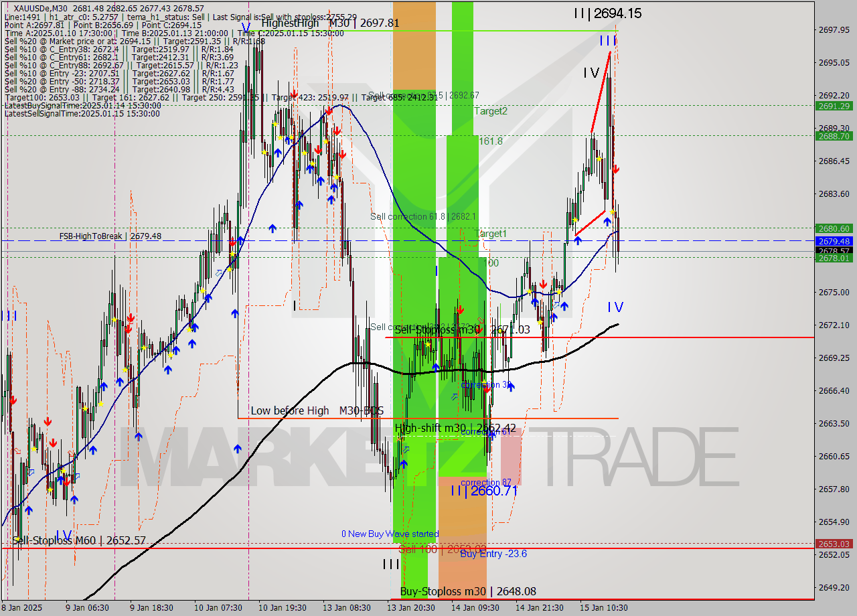Select the 'Buy-Stoploss m30 | 2648.08' label
This screenshot has height=616, width=857.
point(468,591)
